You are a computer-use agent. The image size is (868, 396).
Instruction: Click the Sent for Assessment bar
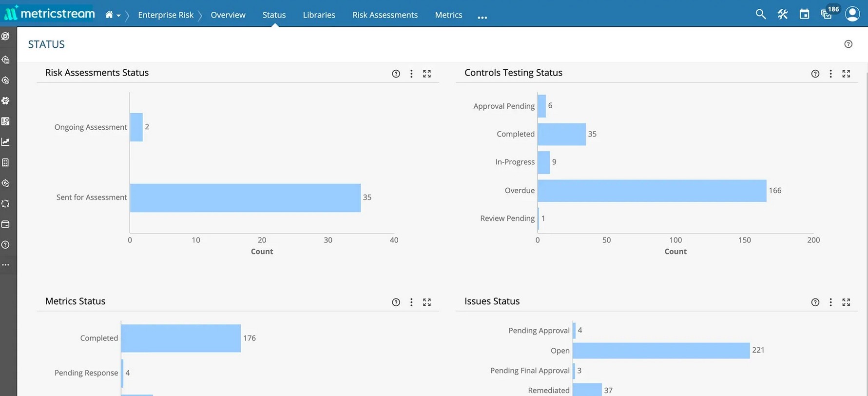(x=245, y=198)
